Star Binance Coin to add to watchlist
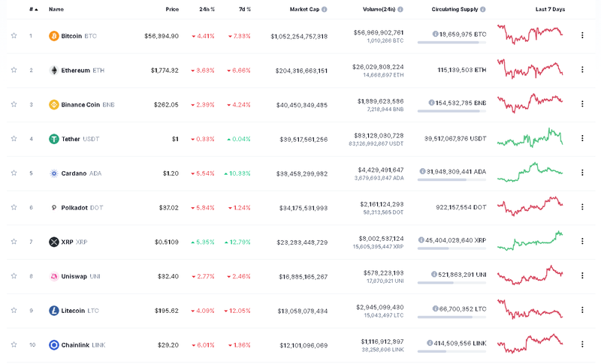601x364 pixels. coord(14,104)
